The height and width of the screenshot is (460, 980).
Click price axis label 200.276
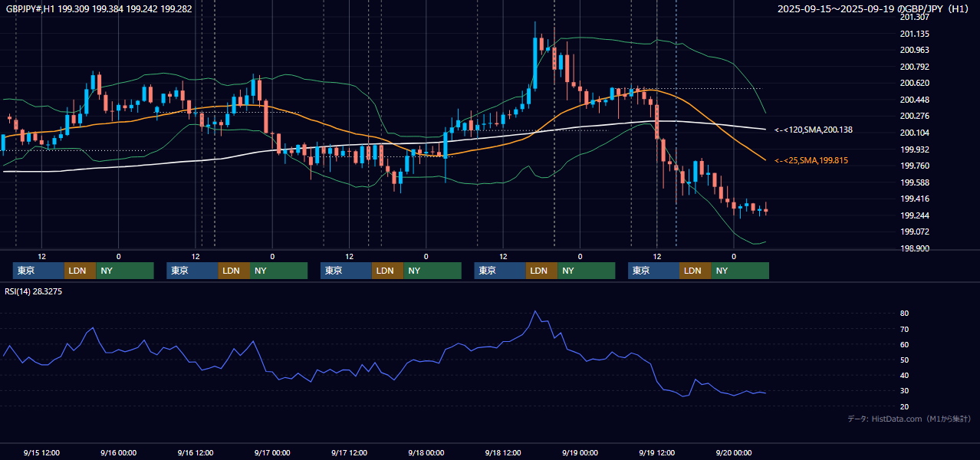(915, 116)
